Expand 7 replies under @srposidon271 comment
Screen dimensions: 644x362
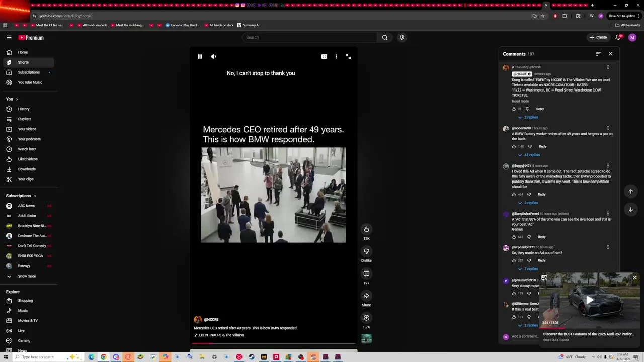tap(528, 269)
